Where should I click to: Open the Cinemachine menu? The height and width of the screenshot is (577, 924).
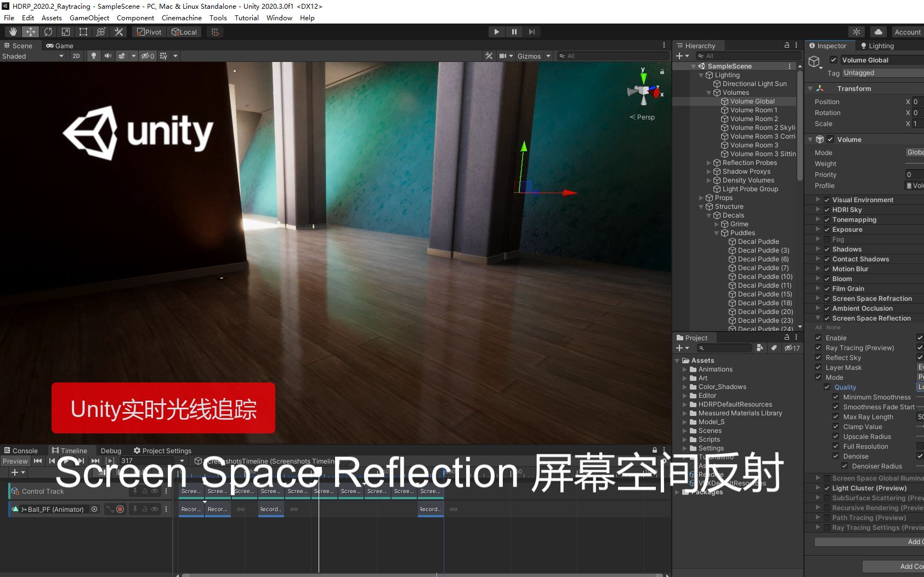[182, 18]
